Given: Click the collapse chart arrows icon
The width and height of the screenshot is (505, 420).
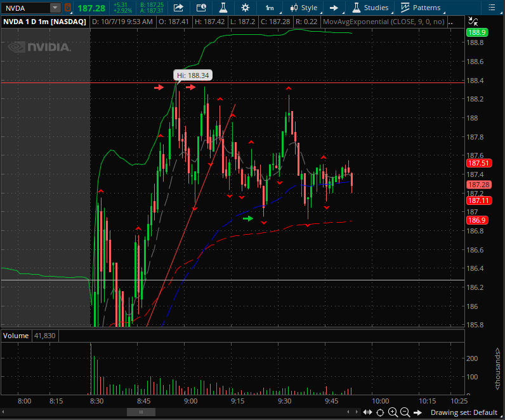Looking at the screenshot, I should [x=473, y=22].
